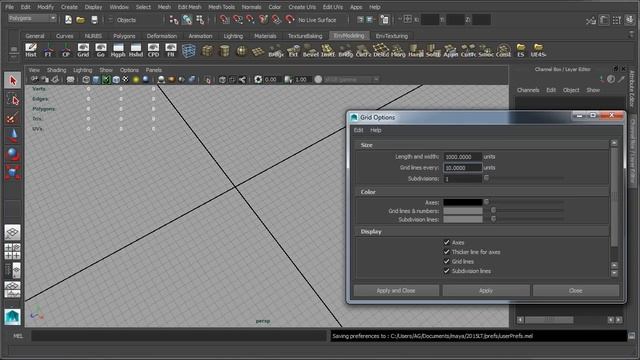Select the arrow Select tool in the toolbox
Screen dimensions: 640x360
(x=13, y=80)
